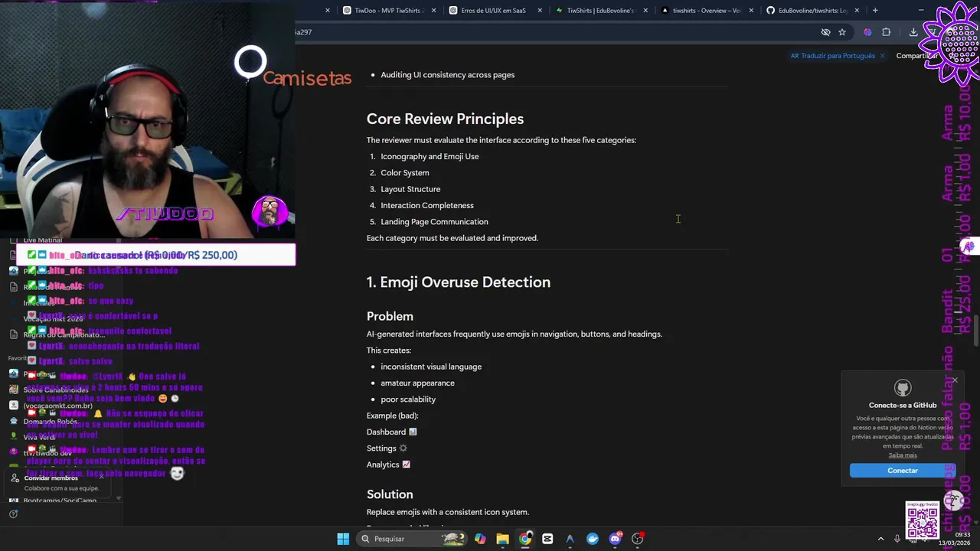Click the blue Conectar button
Image resolution: width=980 pixels, height=551 pixels.
[x=903, y=471]
